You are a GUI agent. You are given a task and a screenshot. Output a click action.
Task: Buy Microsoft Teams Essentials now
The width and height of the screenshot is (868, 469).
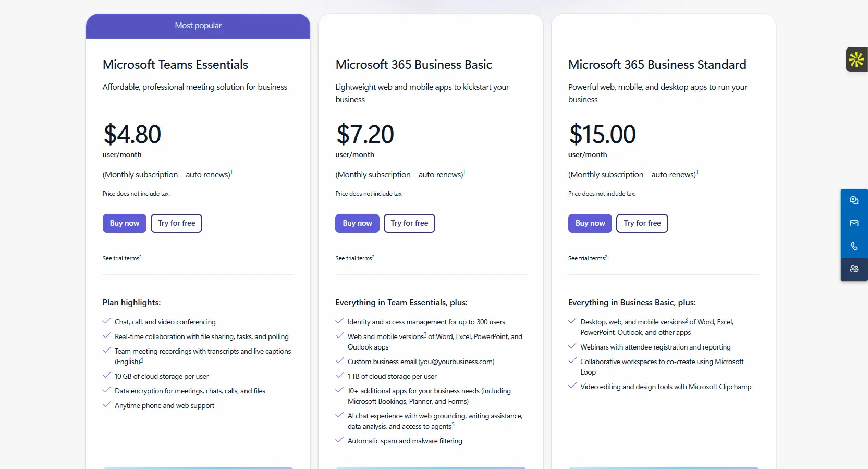(124, 223)
